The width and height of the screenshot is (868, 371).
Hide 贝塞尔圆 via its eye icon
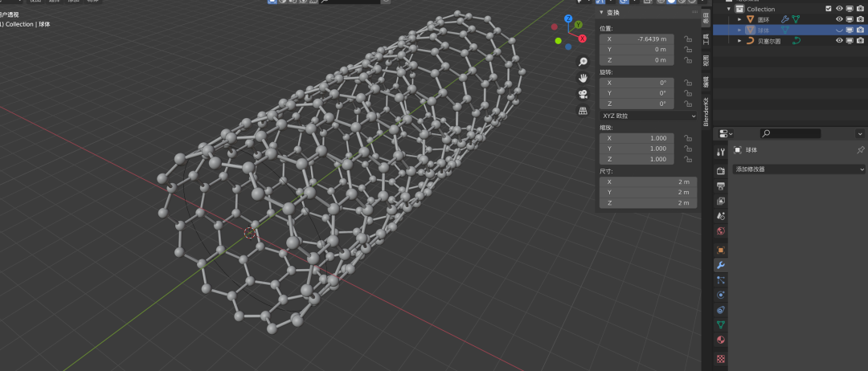[839, 40]
